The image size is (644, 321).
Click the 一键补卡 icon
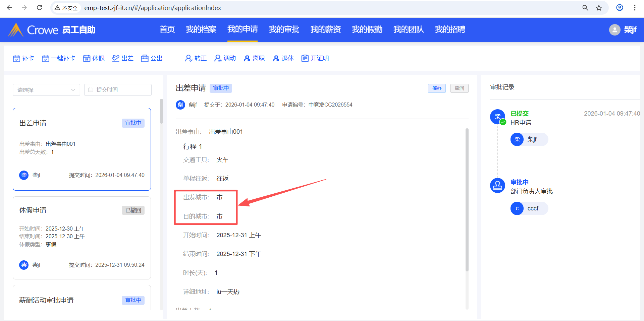tap(46, 58)
